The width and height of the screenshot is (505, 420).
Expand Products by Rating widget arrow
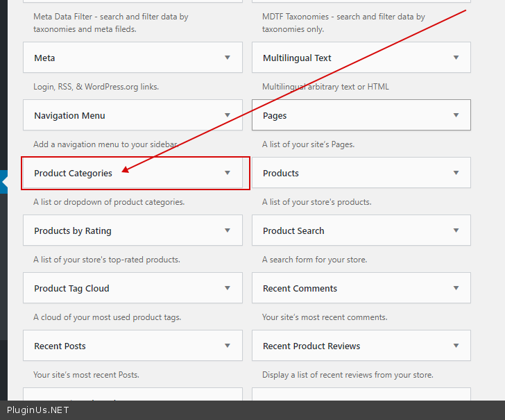click(228, 230)
